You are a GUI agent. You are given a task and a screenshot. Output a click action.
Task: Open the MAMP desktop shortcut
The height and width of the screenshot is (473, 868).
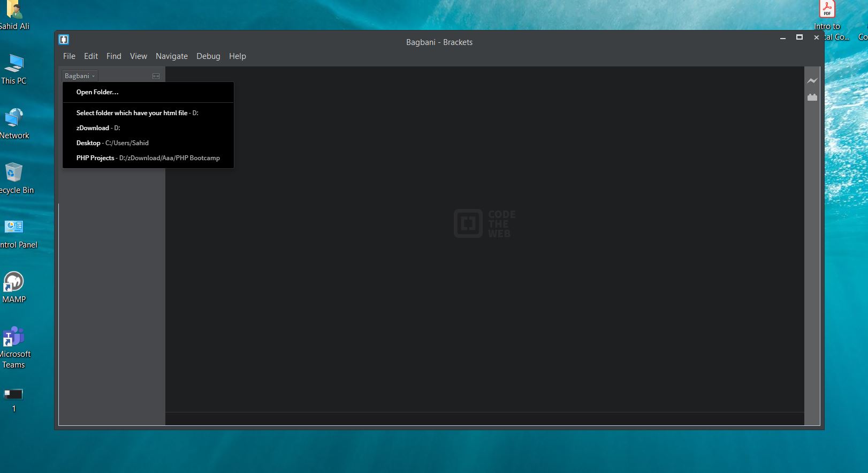pos(14,287)
